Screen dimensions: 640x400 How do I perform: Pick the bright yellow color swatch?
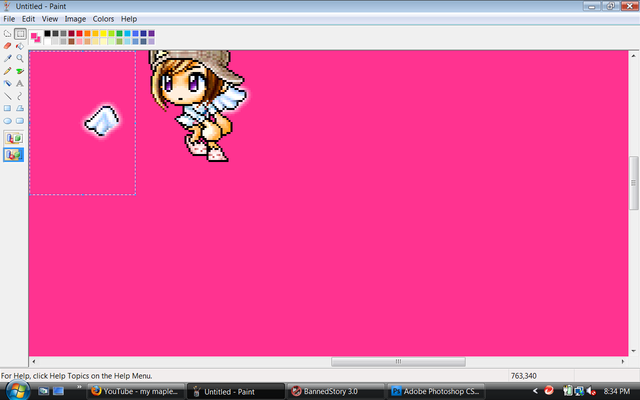(x=103, y=33)
